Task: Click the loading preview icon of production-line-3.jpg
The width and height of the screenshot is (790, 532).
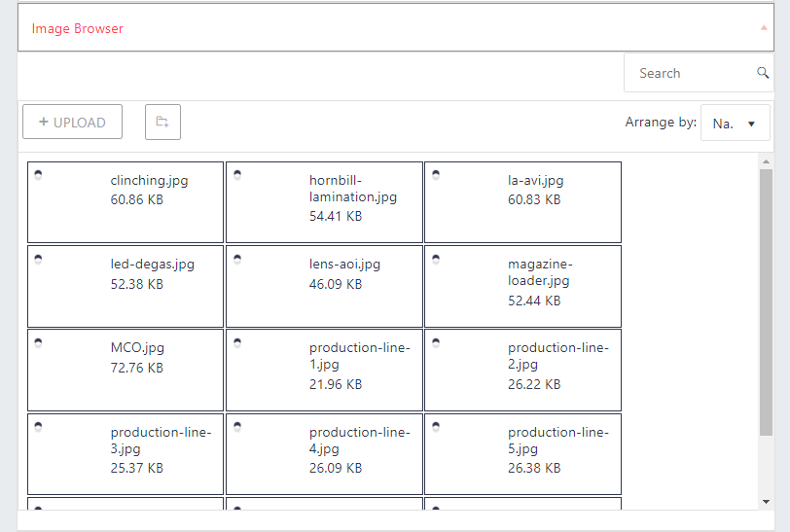Action: pyautogui.click(x=38, y=426)
